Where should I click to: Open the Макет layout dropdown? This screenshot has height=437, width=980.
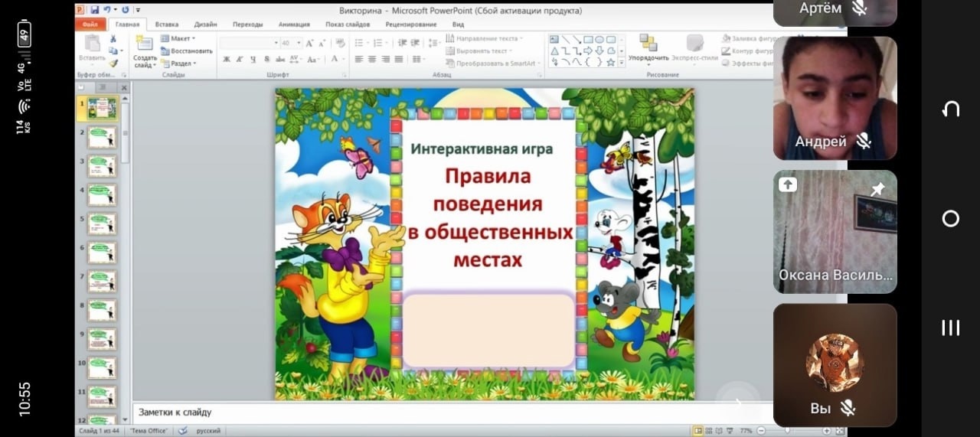click(178, 38)
